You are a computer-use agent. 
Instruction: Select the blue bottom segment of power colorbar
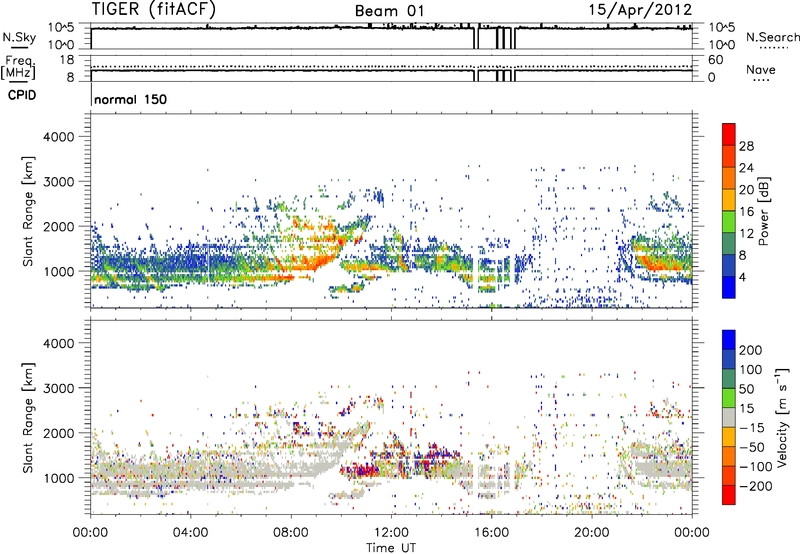point(729,287)
